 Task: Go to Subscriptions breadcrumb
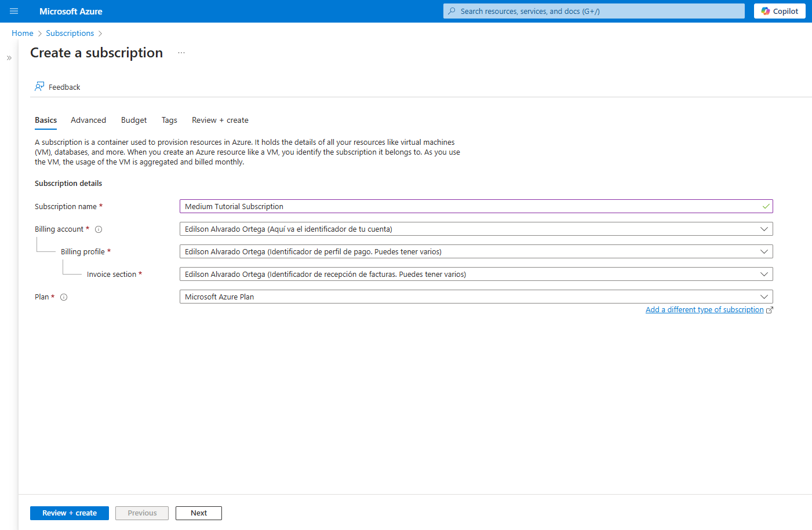[70, 33]
